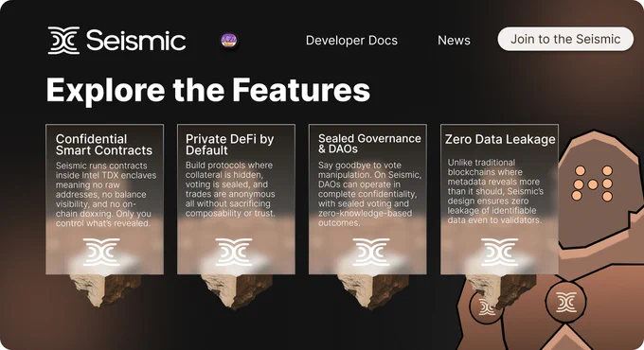Click the rock under Private DeFi card
This screenshot has width=644, height=350.
click(236, 291)
